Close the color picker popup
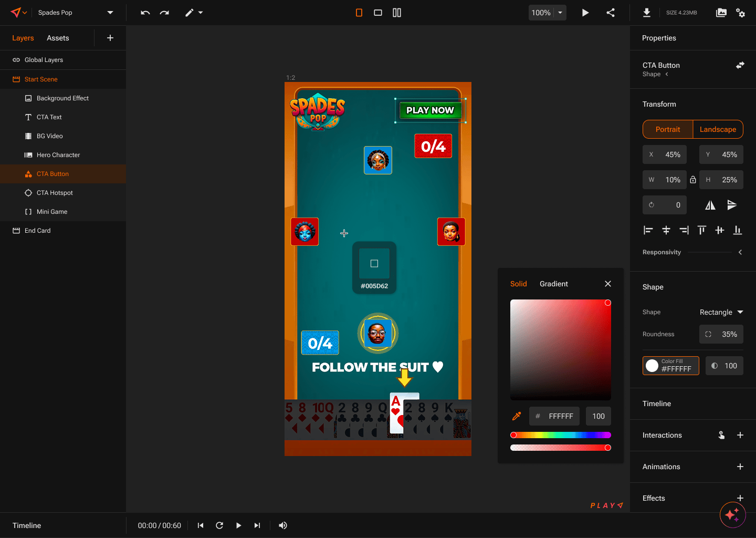This screenshot has width=756, height=538. pyautogui.click(x=608, y=284)
